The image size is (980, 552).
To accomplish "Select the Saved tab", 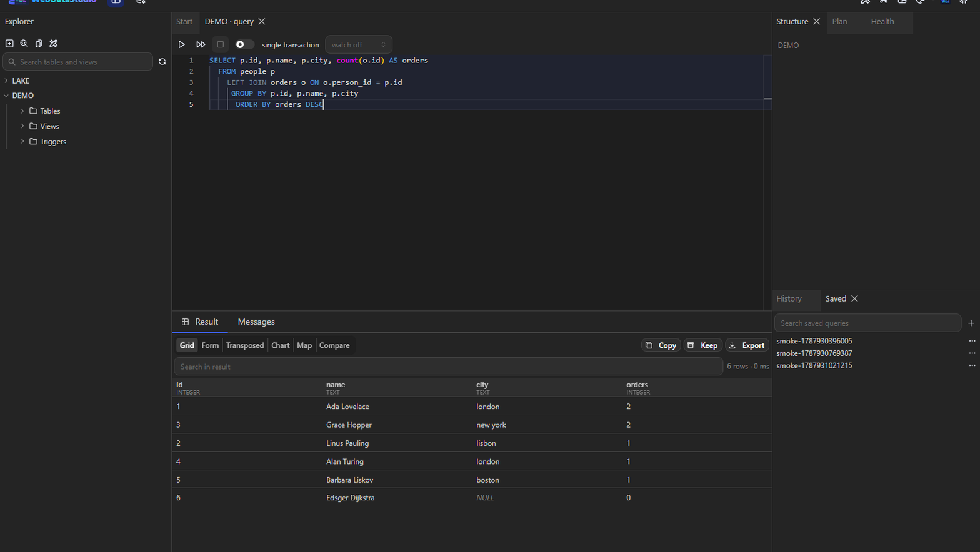I will [836, 298].
